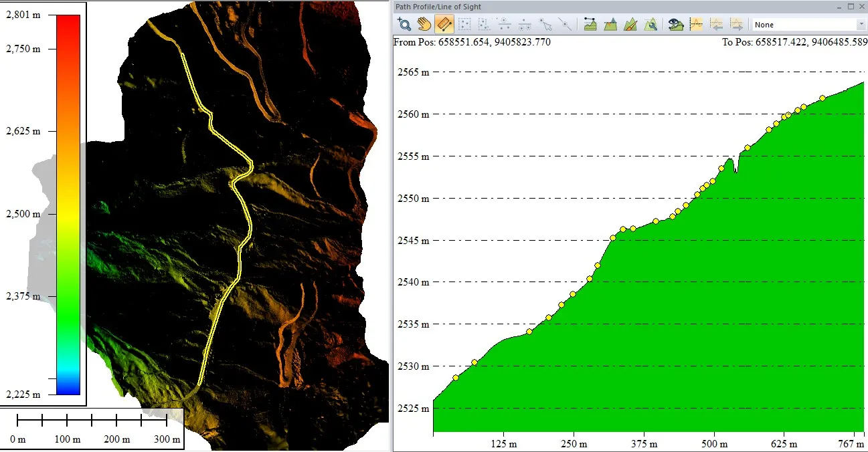
Task: Open profile settings via terrain wrench icon
Action: click(x=650, y=25)
